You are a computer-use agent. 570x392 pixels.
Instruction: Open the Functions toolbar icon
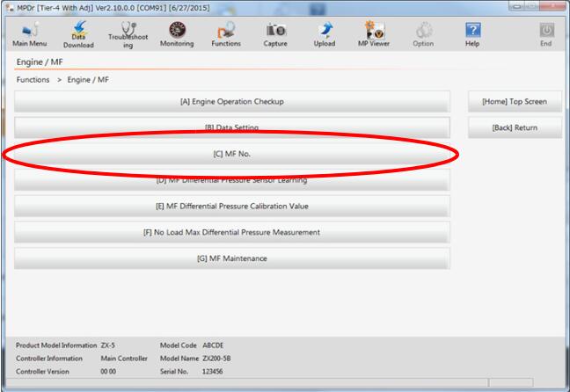pyautogui.click(x=226, y=34)
